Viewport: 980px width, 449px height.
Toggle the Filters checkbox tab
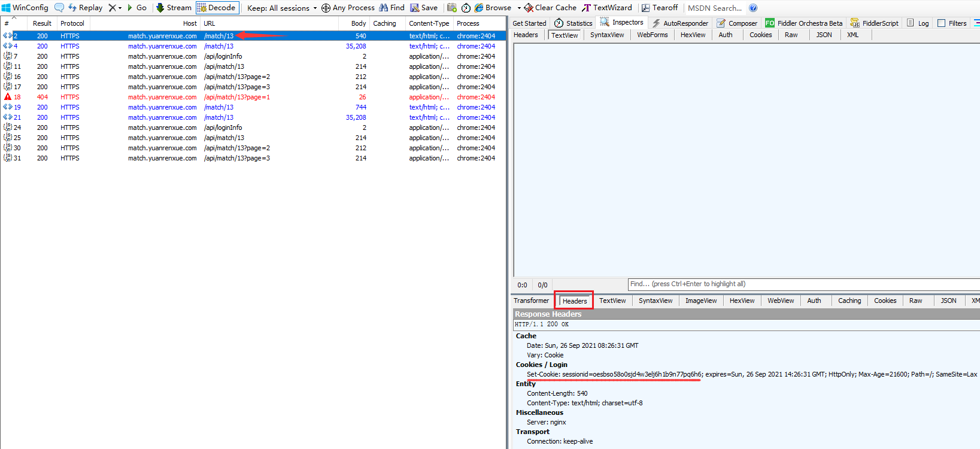(952, 23)
